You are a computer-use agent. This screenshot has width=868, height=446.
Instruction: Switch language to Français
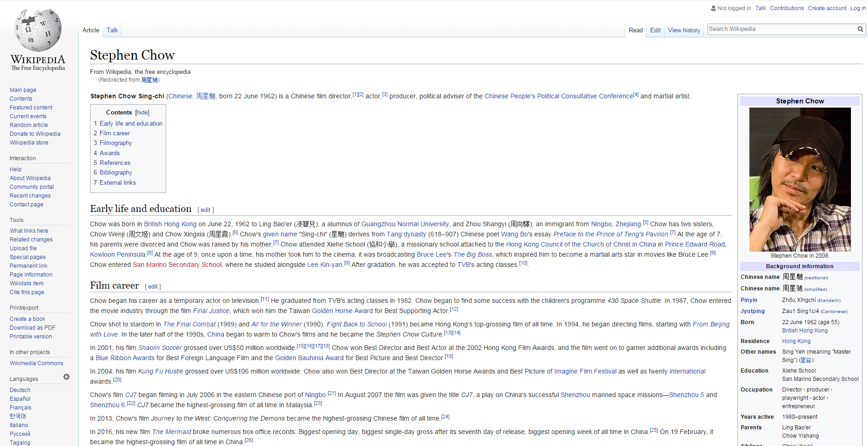tap(21, 408)
